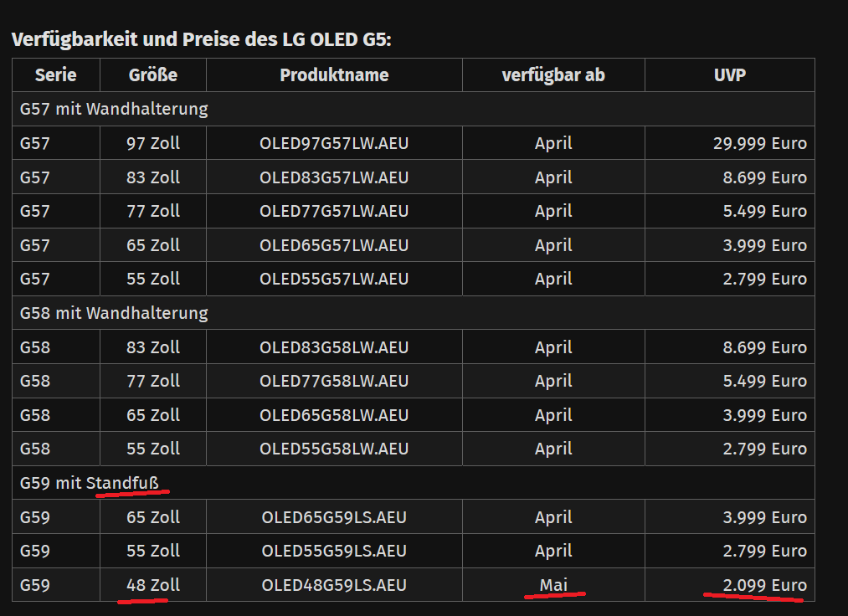
Task: Click the product name OLED83G58LW.AEU
Action: (x=335, y=346)
